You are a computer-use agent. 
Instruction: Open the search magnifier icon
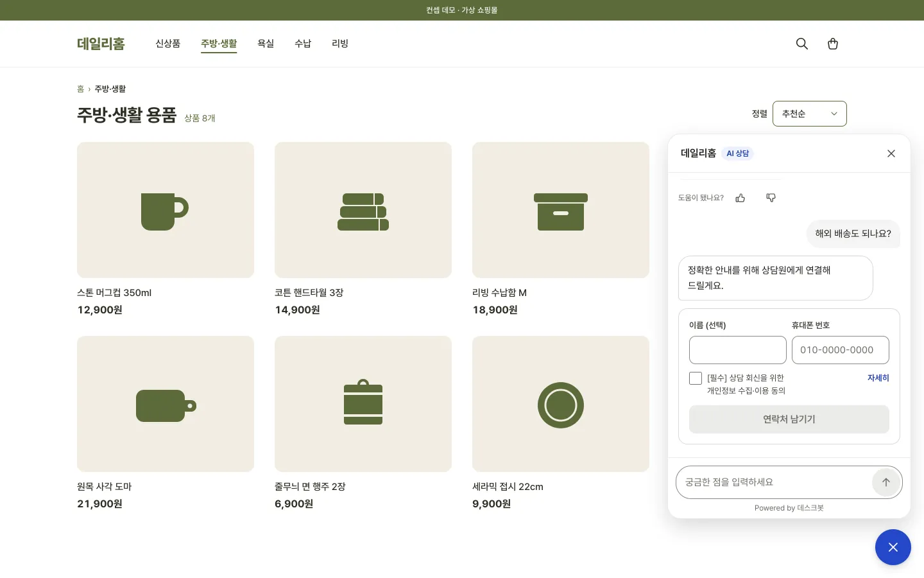(802, 44)
